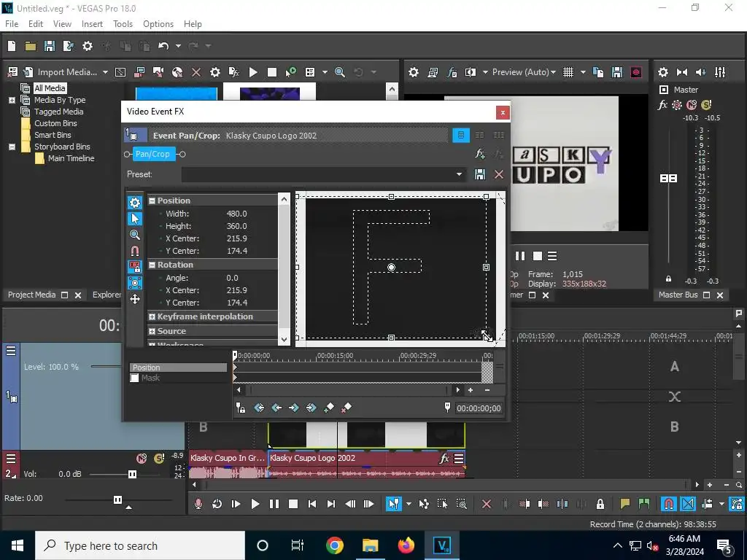Open Preview window's Project Video Properties gear
The image size is (747, 560).
[414, 72]
